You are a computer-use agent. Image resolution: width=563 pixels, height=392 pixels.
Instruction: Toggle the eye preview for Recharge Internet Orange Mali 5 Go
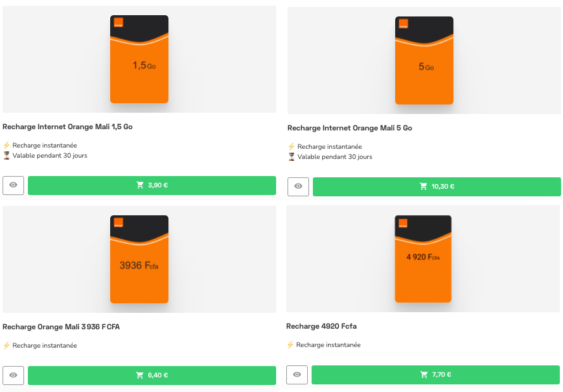[x=298, y=186]
